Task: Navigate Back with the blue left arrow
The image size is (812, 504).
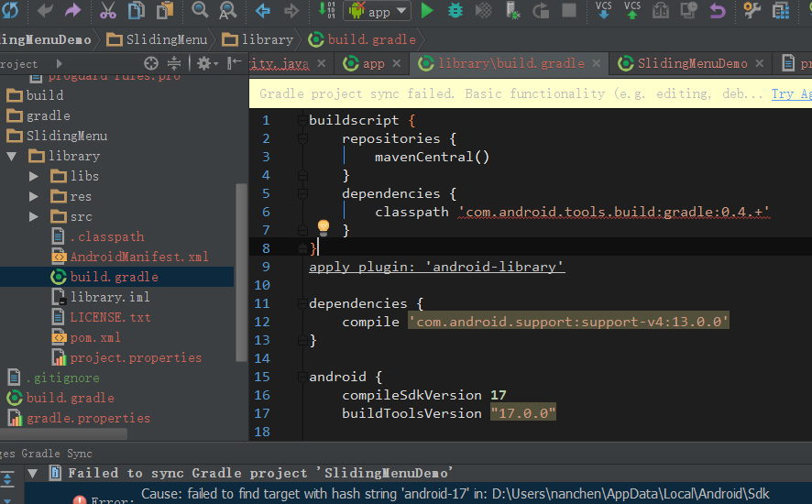Action: coord(263,10)
